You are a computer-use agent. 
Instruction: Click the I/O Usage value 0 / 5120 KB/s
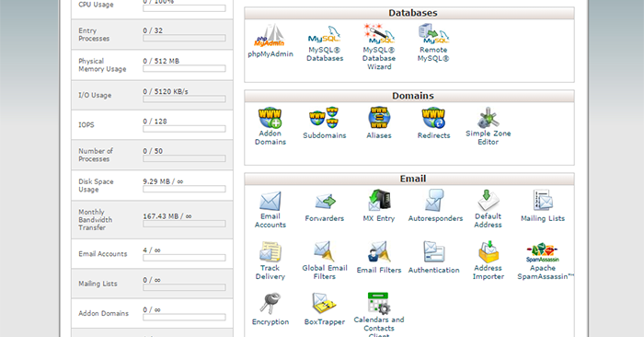(166, 91)
